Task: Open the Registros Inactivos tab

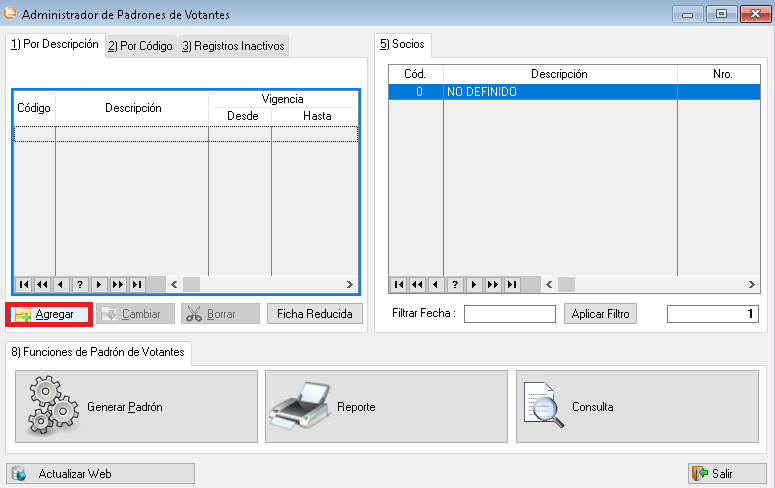Action: click(x=233, y=46)
